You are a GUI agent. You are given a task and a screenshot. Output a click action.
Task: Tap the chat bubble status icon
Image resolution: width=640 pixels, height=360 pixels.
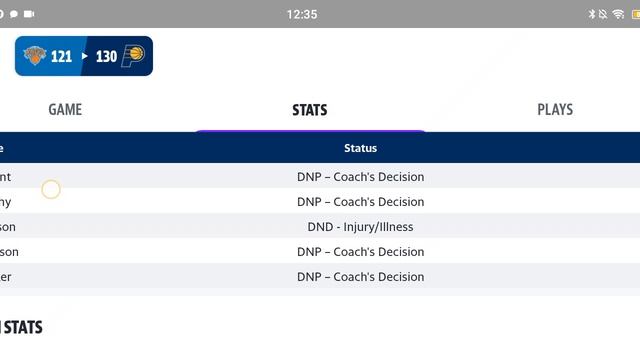14,14
